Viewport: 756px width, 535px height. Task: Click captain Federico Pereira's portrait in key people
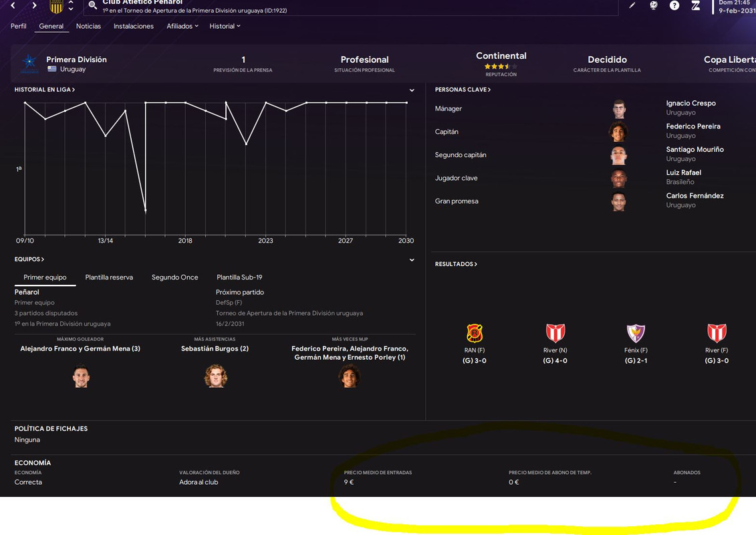618,132
